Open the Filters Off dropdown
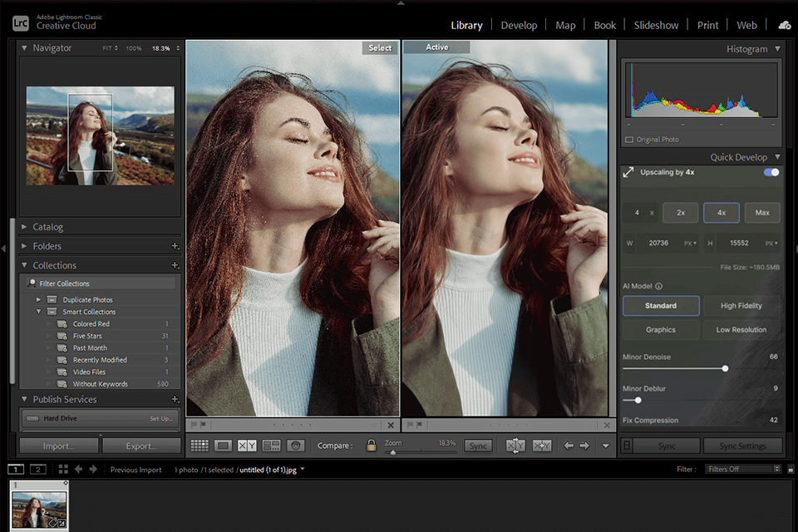The width and height of the screenshot is (798, 532). tap(744, 469)
